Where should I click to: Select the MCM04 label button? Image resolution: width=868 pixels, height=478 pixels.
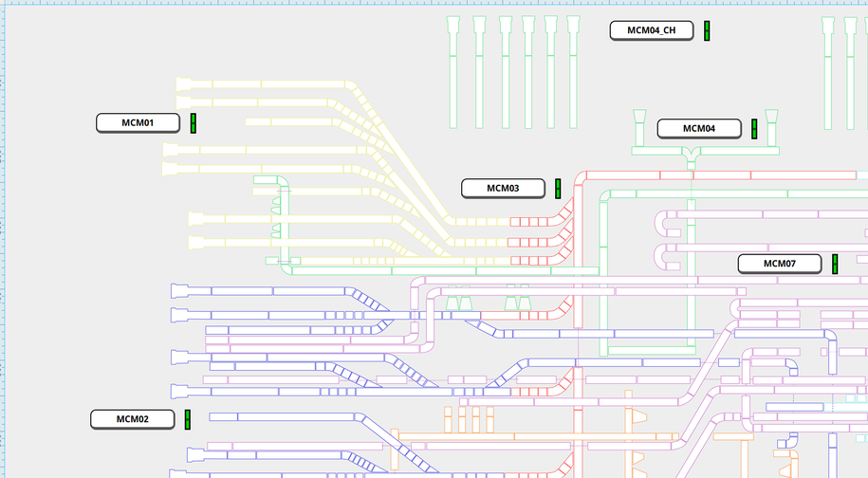[x=698, y=128]
